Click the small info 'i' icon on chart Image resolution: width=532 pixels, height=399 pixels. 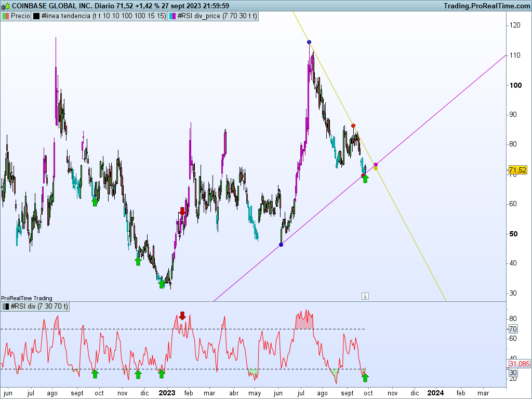click(x=365, y=296)
